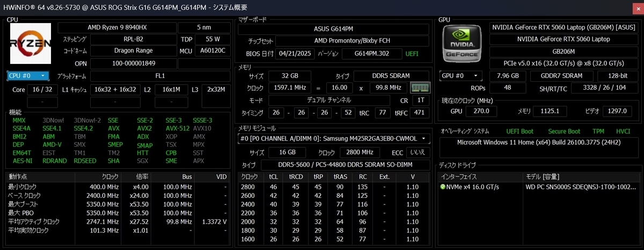This screenshot has width=644, height=250.
Task: Click the AMD Ryzen CPU logo
Action: 31,42
